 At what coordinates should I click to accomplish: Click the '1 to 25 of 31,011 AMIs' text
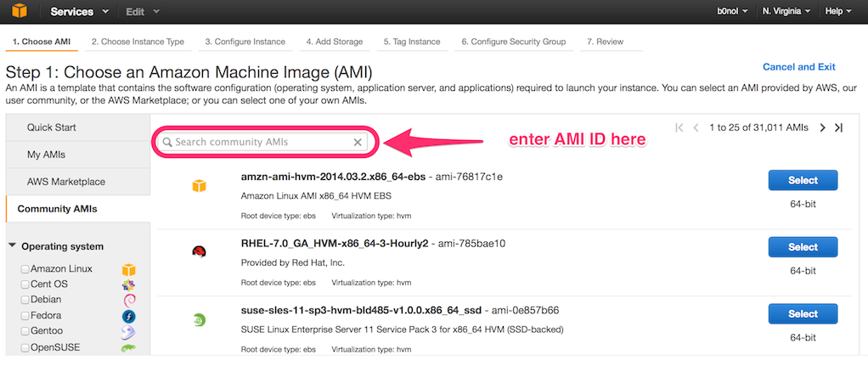(759, 127)
